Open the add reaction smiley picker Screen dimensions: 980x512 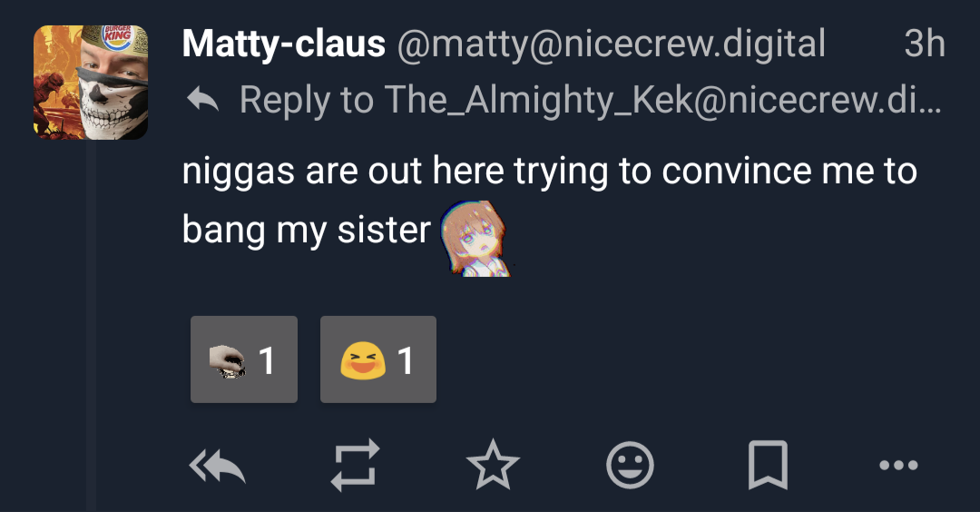point(631,467)
